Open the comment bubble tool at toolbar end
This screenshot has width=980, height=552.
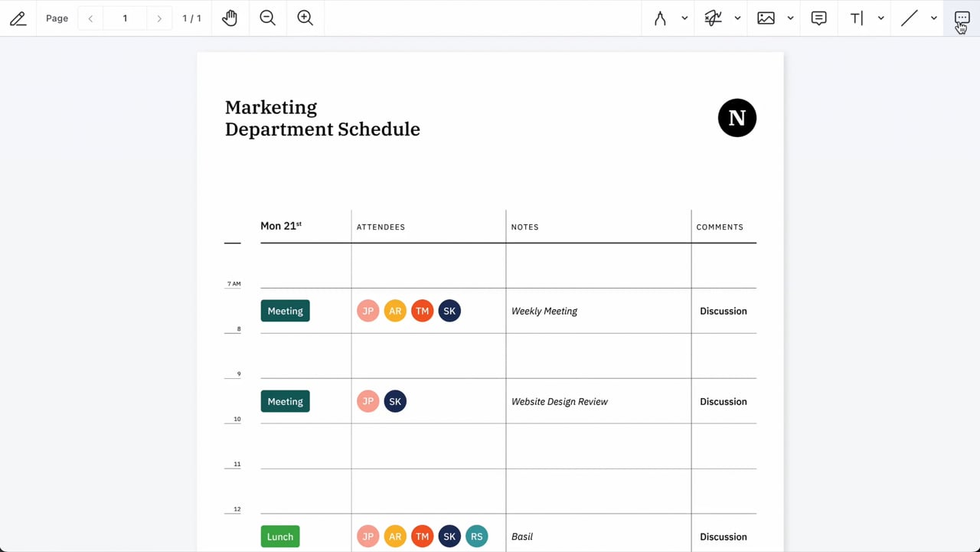pos(962,18)
